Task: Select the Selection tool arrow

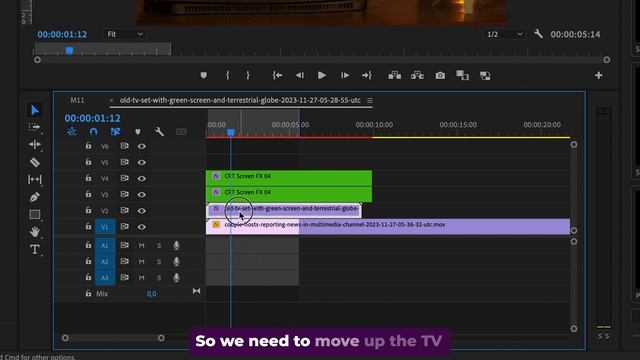Action: 35,110
